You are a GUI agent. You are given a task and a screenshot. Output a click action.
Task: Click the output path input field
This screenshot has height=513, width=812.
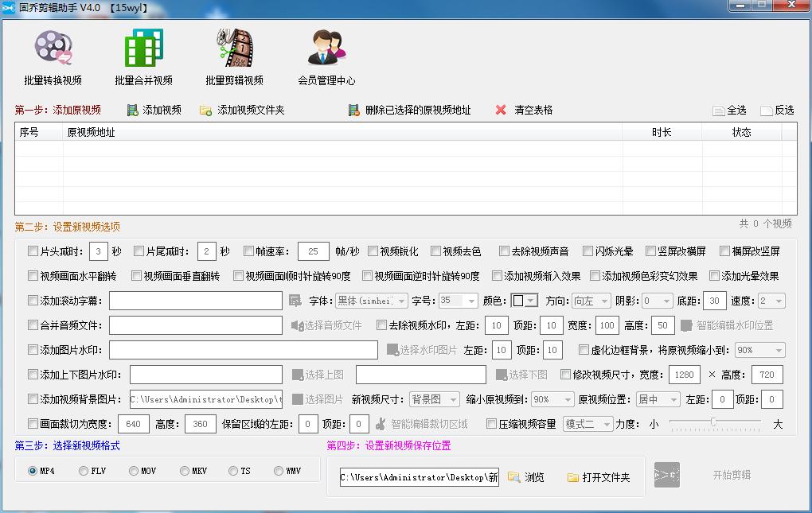tap(418, 476)
